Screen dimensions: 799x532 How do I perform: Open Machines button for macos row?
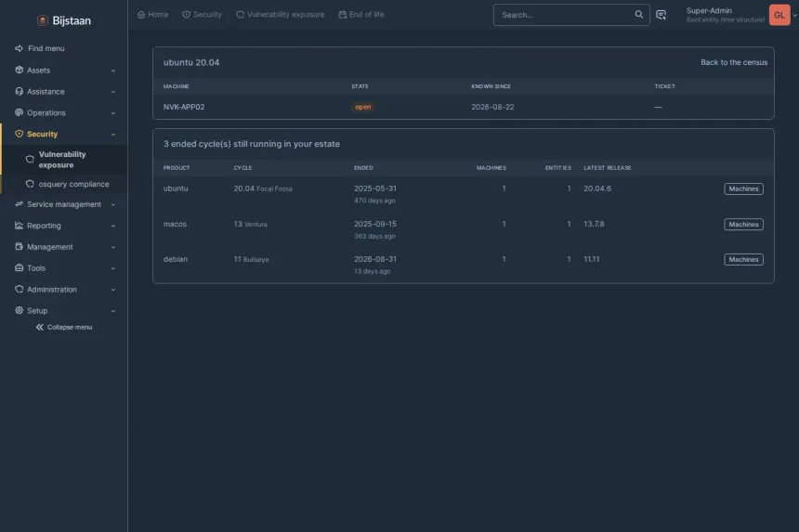(743, 225)
